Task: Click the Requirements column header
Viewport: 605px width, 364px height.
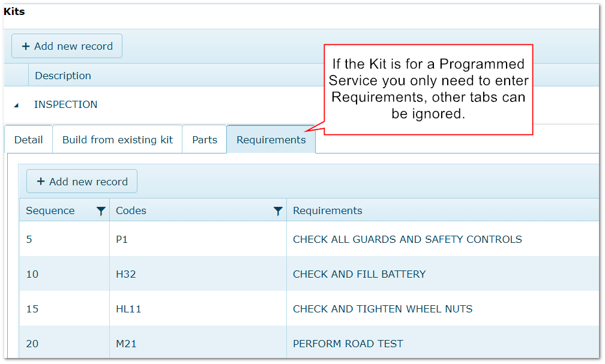Action: (x=328, y=210)
